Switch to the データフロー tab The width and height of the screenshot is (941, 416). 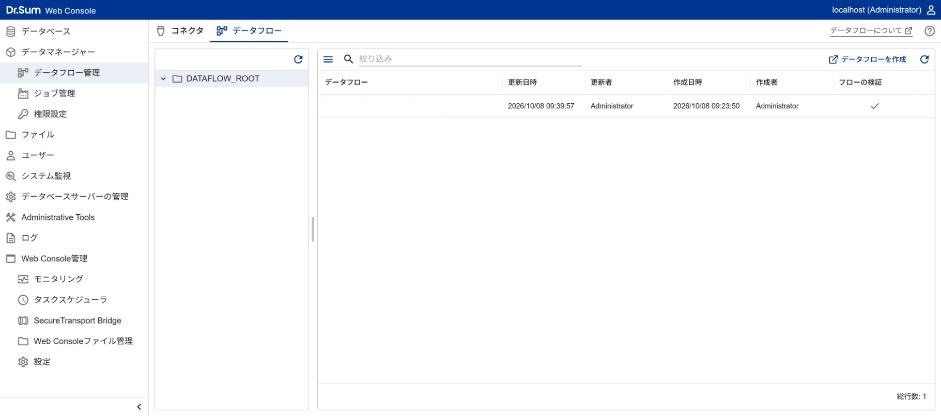tap(249, 31)
